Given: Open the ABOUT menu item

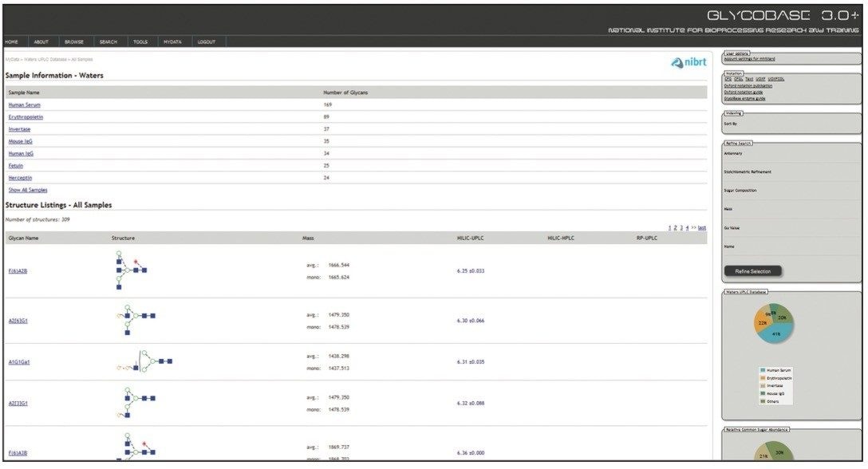Looking at the screenshot, I should pos(41,42).
